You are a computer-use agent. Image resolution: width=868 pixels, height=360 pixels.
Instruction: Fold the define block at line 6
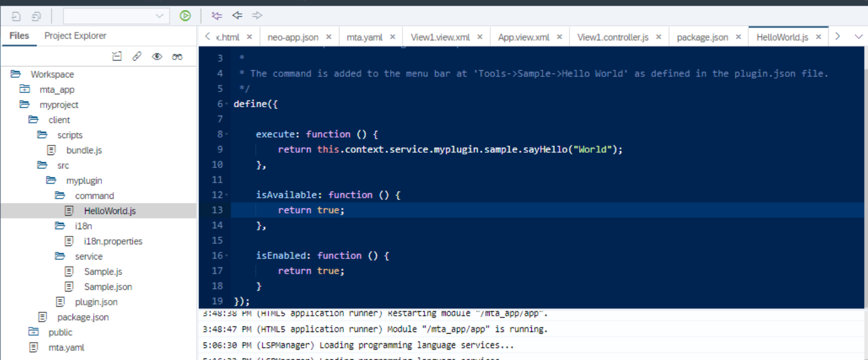(227, 104)
